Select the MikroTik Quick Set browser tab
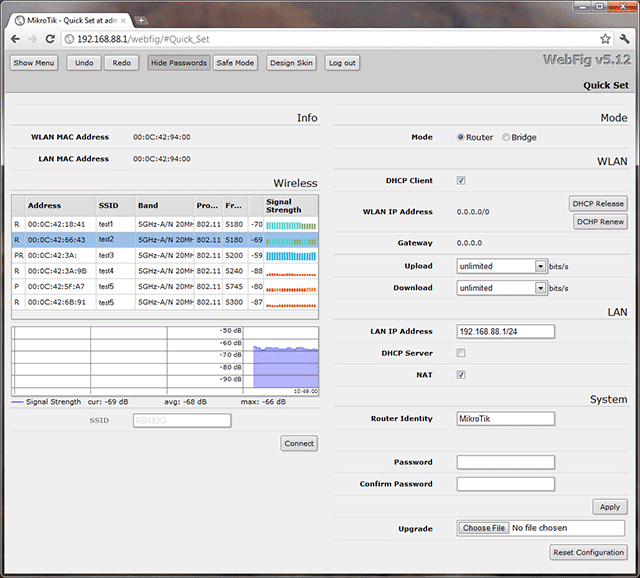 pos(69,20)
